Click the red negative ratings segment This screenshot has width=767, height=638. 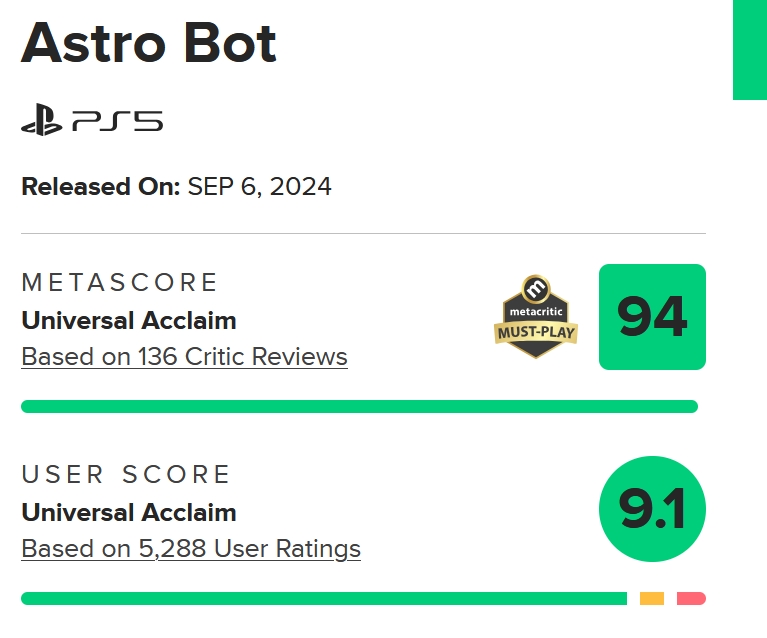(691, 598)
